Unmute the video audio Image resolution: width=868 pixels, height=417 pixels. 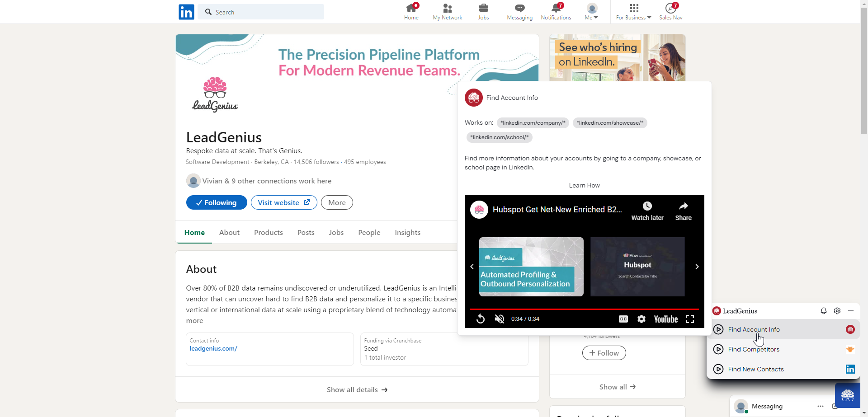pyautogui.click(x=500, y=319)
